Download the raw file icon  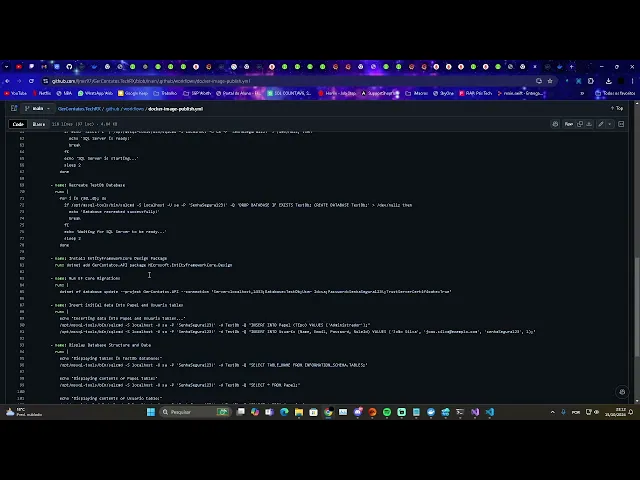[589, 124]
